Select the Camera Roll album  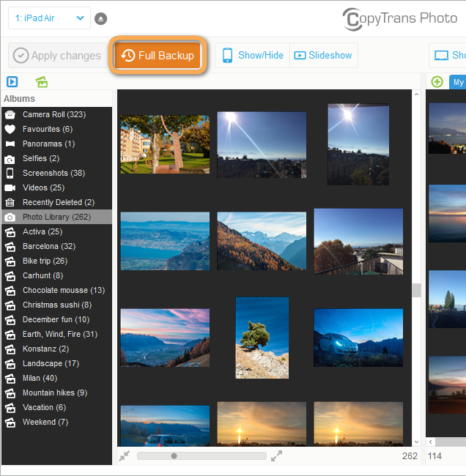[53, 114]
